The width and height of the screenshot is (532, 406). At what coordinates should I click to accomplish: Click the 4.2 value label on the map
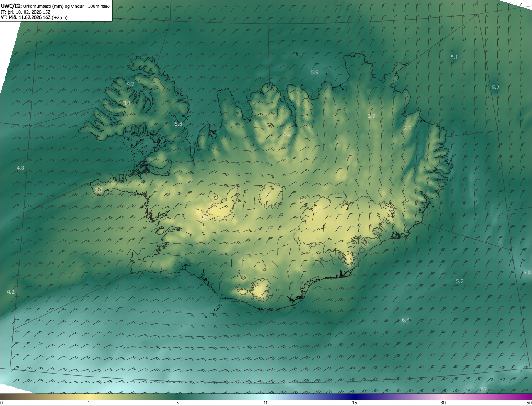coord(11,292)
